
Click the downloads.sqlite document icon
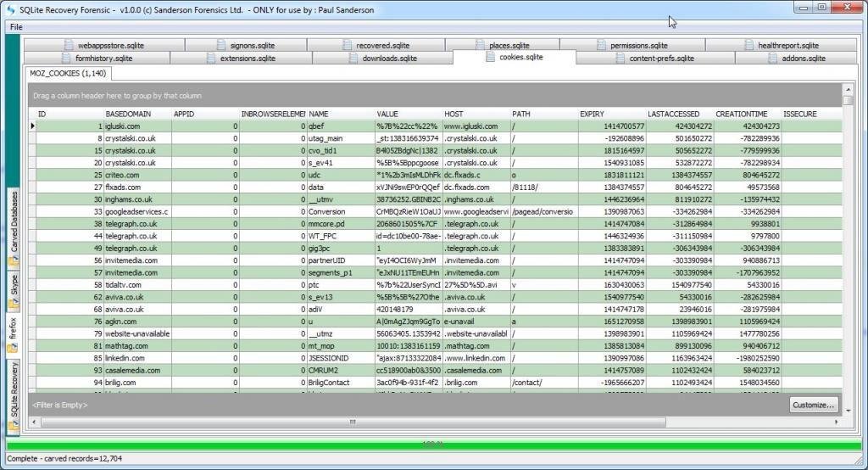[353, 59]
